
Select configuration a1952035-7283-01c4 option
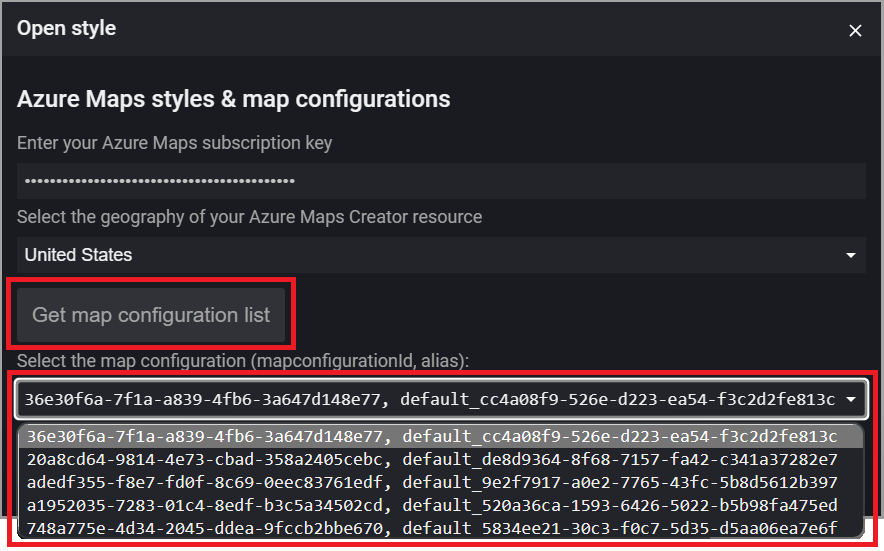point(440,505)
